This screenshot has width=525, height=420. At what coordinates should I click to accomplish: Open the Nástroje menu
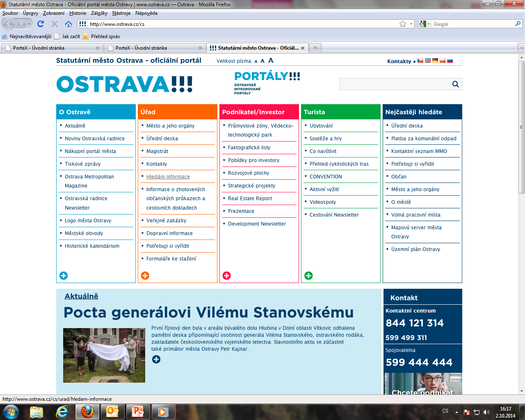pyautogui.click(x=121, y=13)
